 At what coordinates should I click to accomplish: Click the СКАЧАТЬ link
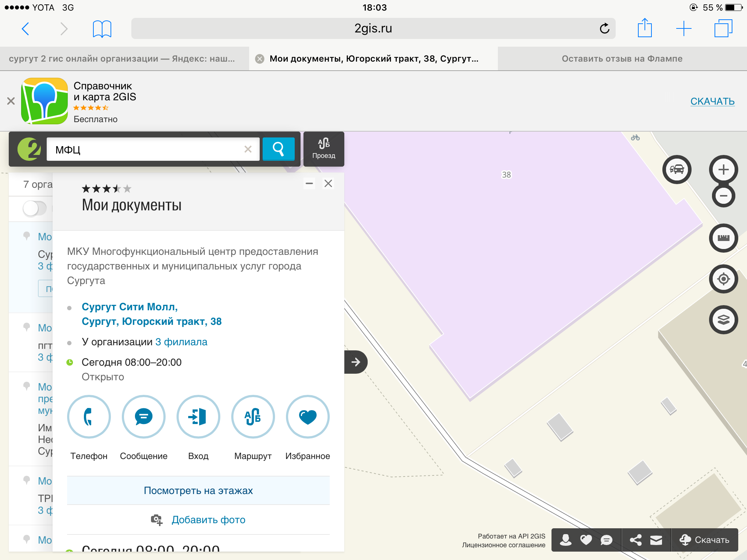pos(712,101)
